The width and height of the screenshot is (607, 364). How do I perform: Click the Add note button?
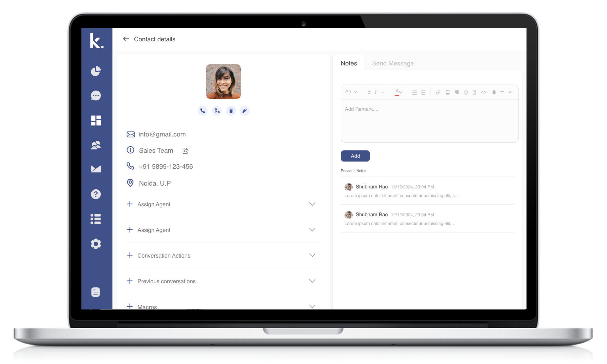point(355,156)
